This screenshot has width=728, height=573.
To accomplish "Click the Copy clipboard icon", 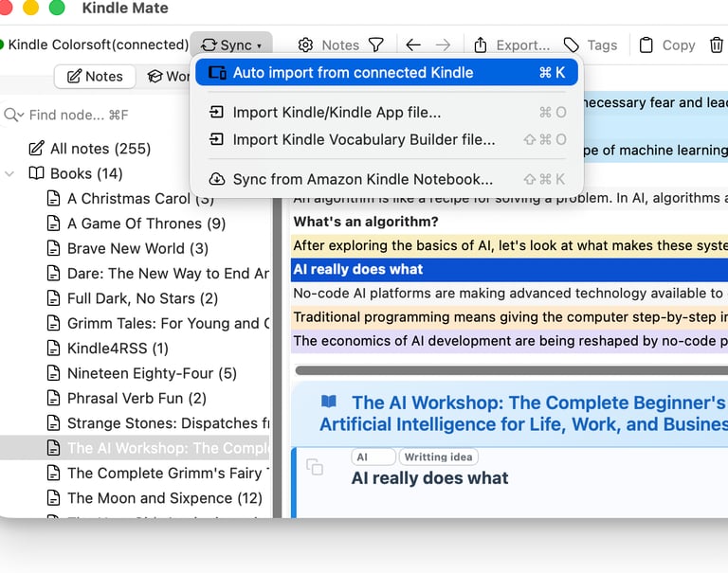I will tap(646, 45).
